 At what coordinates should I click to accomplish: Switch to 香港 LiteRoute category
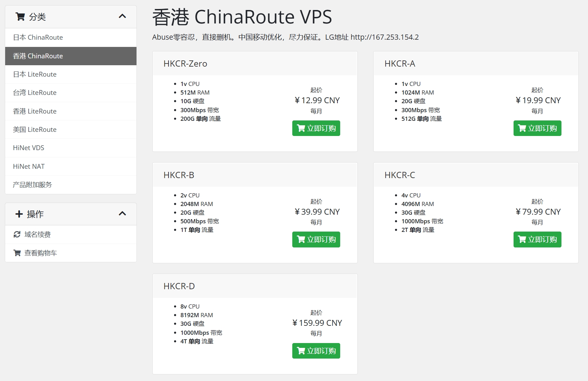[x=35, y=111]
